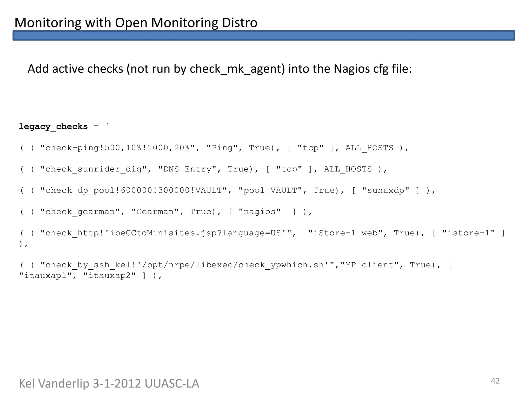Click the 'itauxap2' host name

click(109, 275)
